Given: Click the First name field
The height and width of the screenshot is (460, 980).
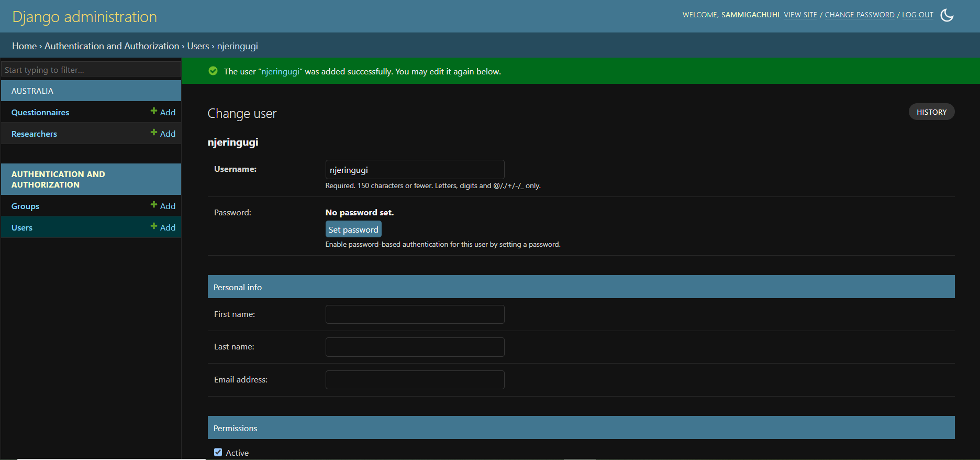Looking at the screenshot, I should pyautogui.click(x=415, y=314).
